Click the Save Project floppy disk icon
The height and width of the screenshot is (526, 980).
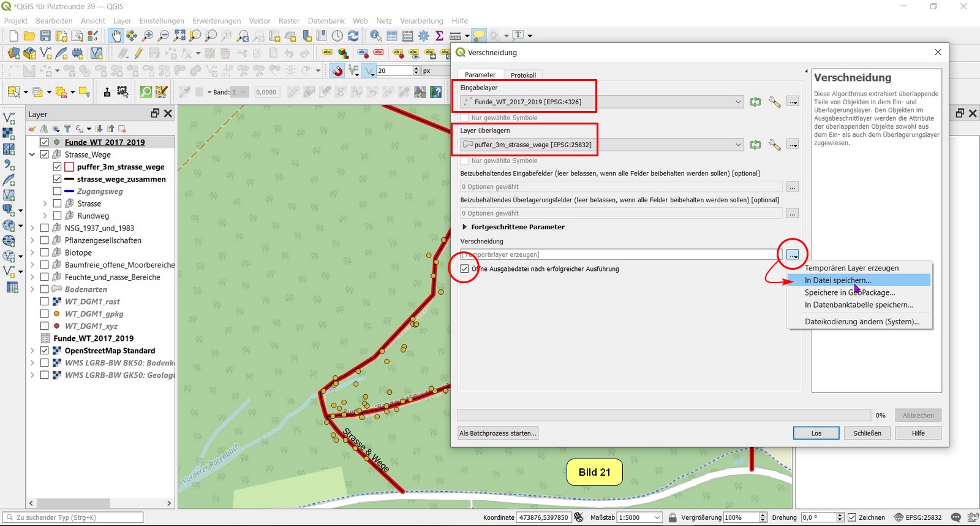coord(45,36)
